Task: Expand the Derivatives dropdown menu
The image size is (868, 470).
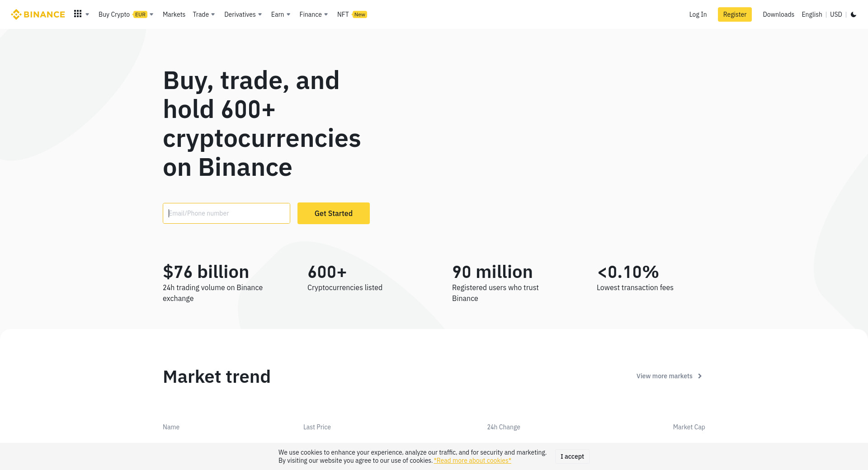Action: click(x=243, y=14)
